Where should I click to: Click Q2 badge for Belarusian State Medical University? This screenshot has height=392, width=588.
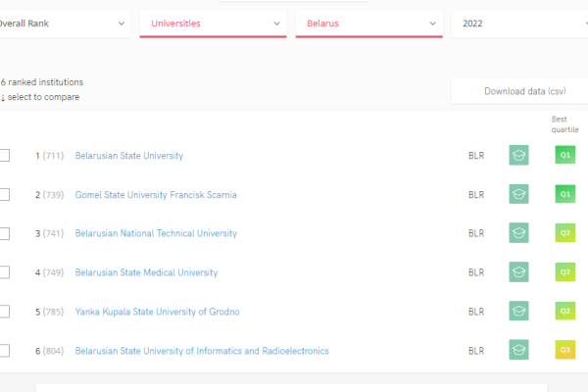tap(564, 271)
